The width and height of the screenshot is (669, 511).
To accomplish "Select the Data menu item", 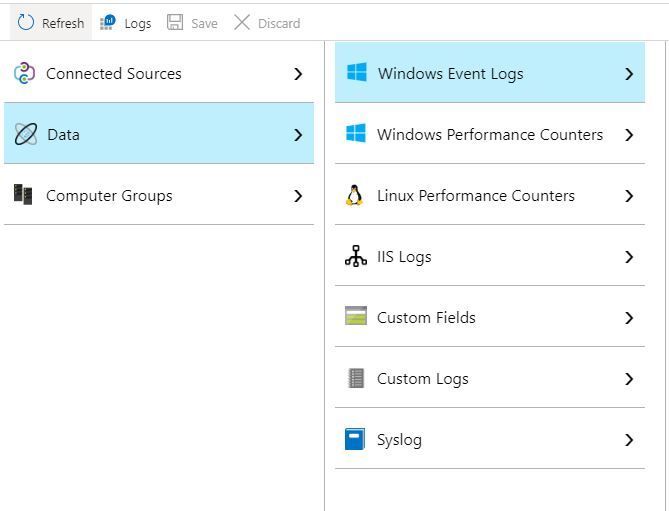I will pyautogui.click(x=63, y=134).
